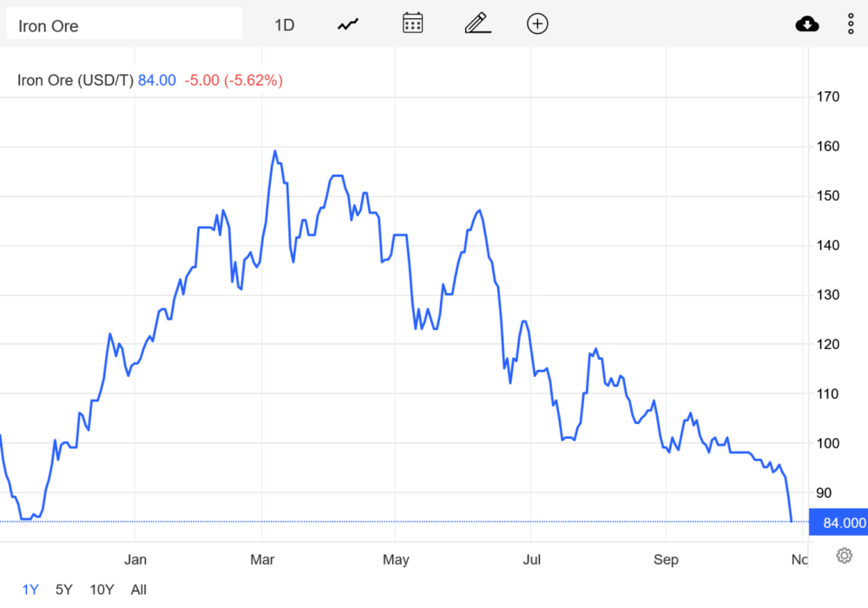Viewport: 868px width, 608px height.
Task: Show All historical data range
Action: pos(138,590)
